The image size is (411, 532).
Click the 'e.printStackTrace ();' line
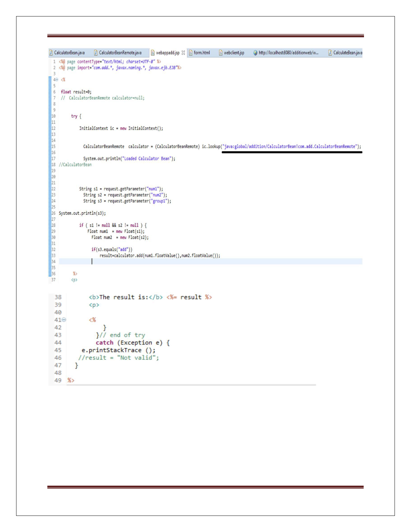(x=119, y=350)
